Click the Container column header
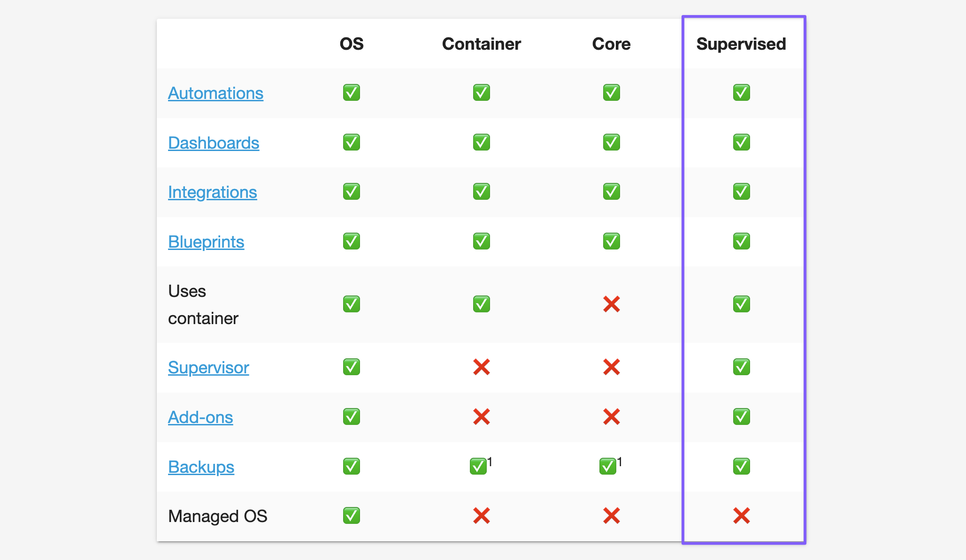966x560 pixels. point(481,44)
